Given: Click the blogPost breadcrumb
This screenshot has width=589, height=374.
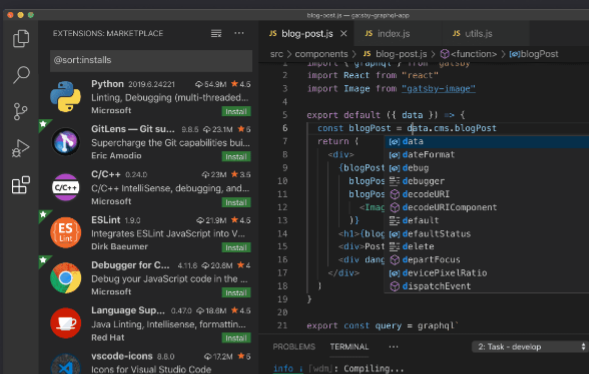Looking at the screenshot, I should [534, 54].
